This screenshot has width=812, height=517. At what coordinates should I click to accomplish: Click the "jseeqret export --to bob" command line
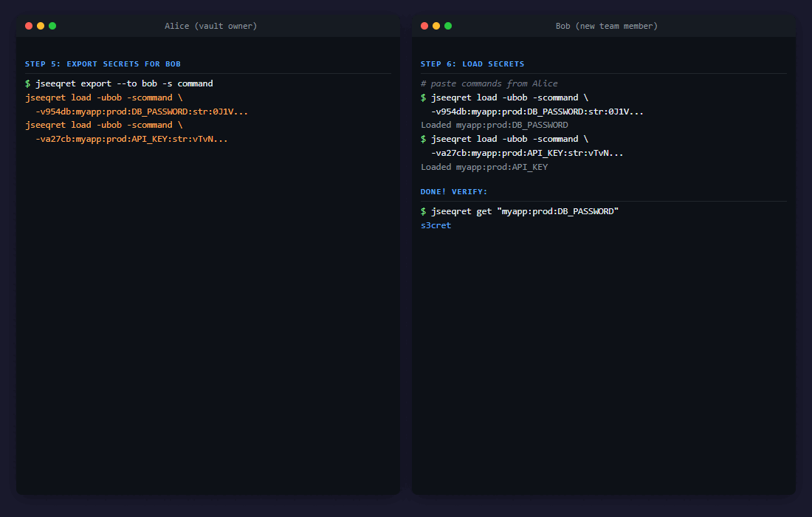click(x=124, y=83)
